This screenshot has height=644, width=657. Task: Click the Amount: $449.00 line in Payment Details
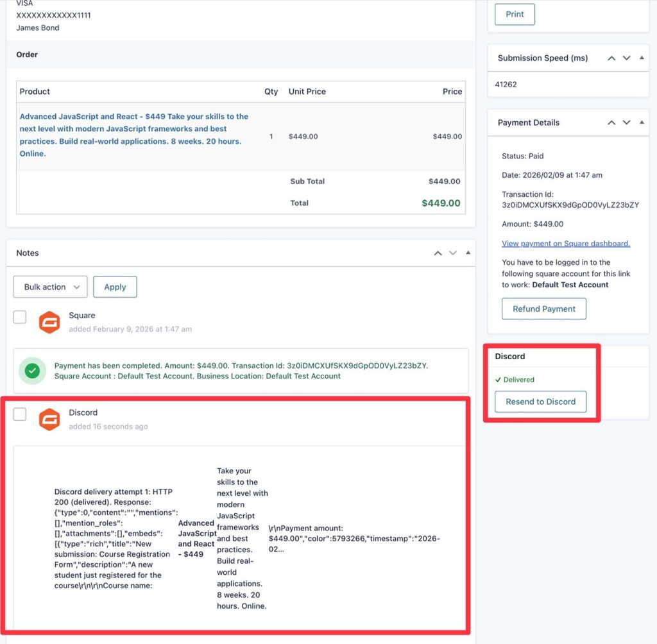(533, 224)
